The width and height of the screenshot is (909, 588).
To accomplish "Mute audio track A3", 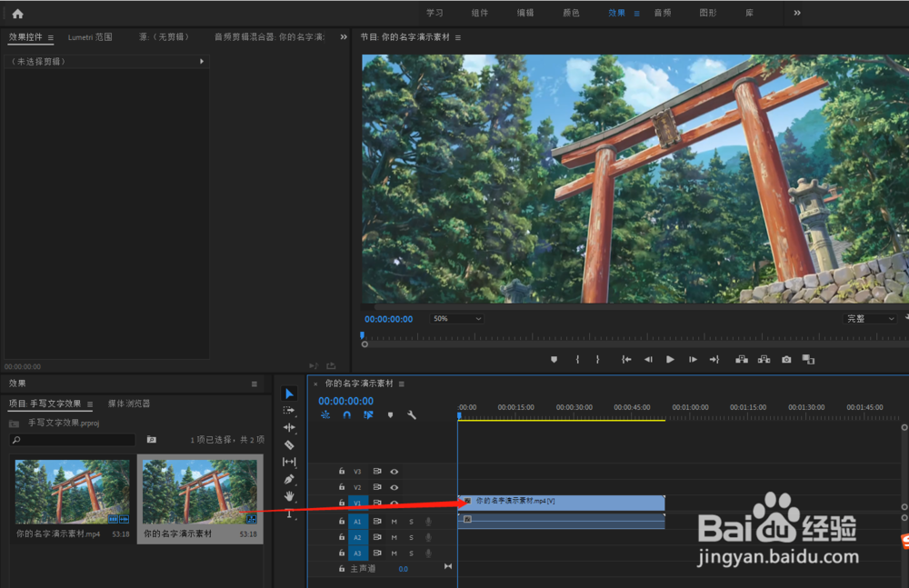I will coord(395,553).
